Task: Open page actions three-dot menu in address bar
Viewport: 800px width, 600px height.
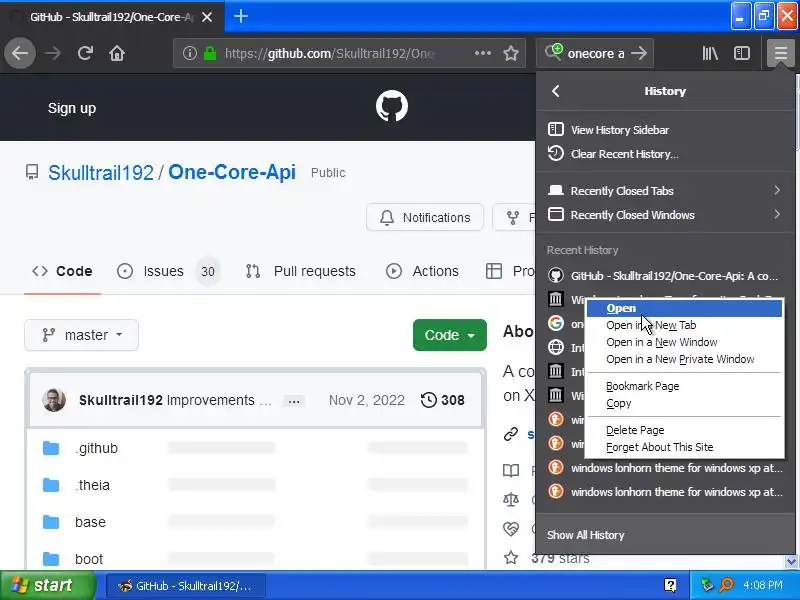Action: 483,53
